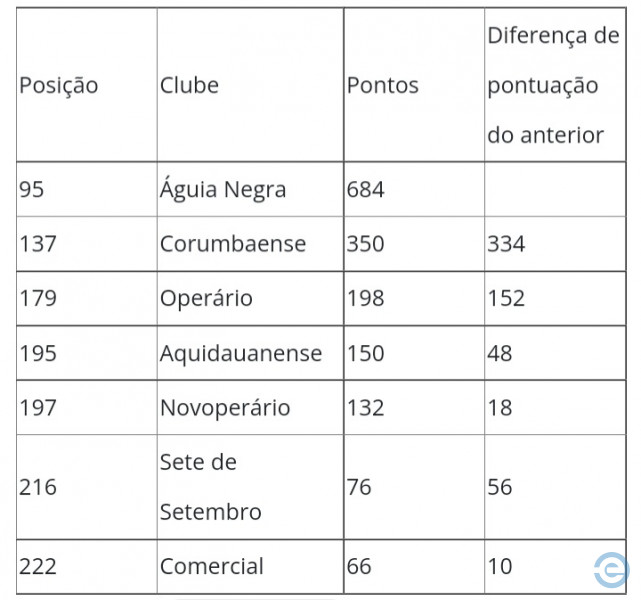
Task: Click the 684 points value
Action: pos(365,189)
